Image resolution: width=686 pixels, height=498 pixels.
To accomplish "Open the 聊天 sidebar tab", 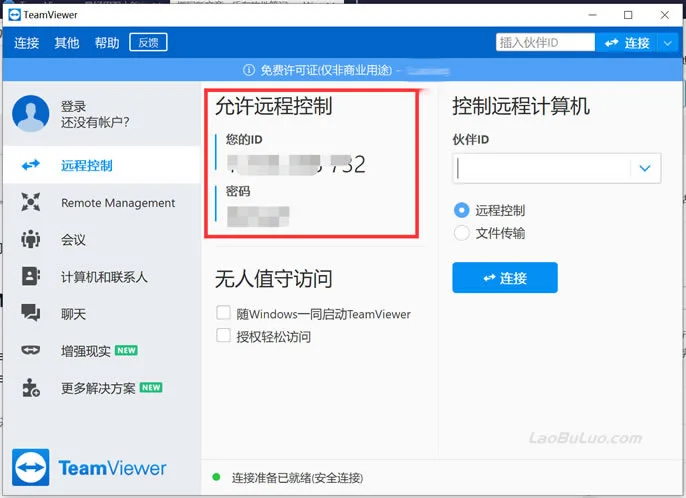I will click(x=102, y=313).
